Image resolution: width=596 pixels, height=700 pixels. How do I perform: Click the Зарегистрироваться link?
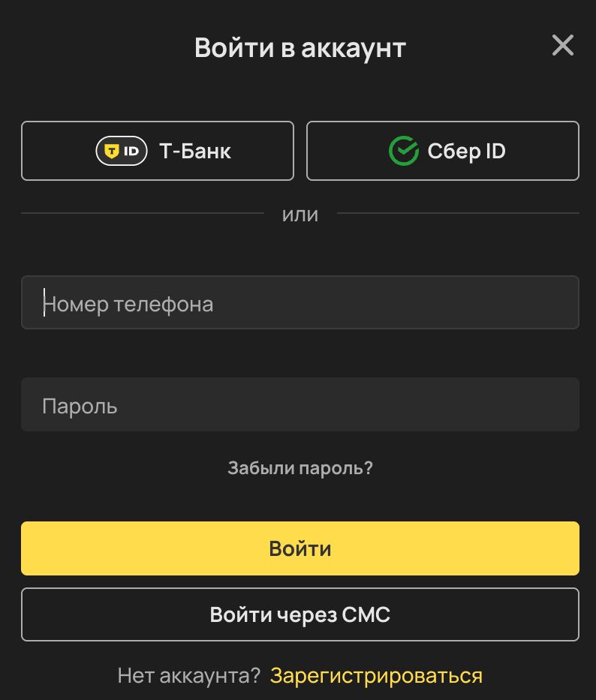[378, 674]
